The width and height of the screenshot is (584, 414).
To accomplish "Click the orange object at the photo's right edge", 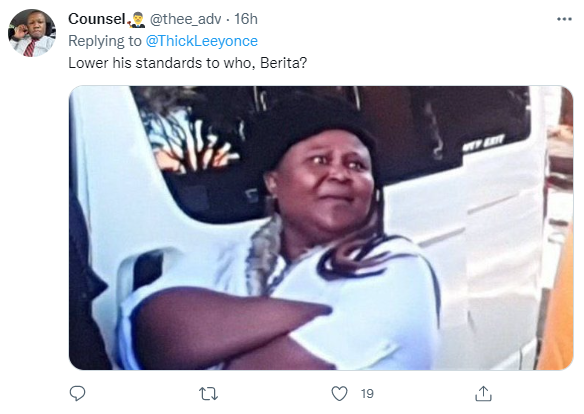I will coord(557,305).
